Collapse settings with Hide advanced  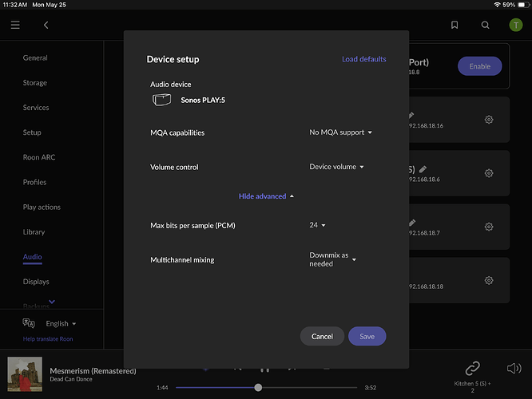coord(266,196)
